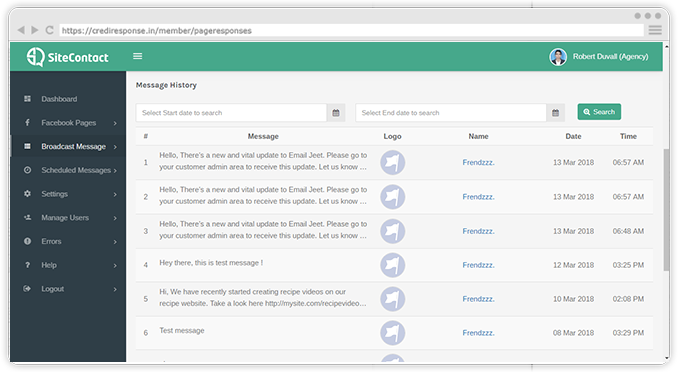Click the "08 Mar 2018" date cell
The image size is (678, 372).
(x=573, y=333)
